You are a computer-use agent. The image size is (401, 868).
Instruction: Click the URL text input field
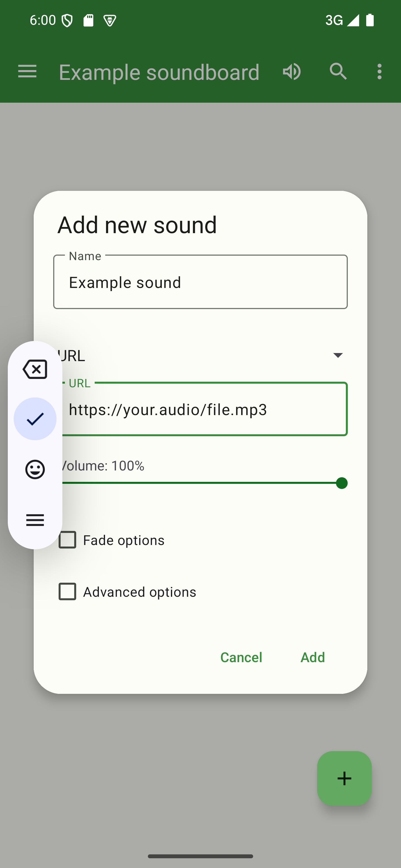202,410
